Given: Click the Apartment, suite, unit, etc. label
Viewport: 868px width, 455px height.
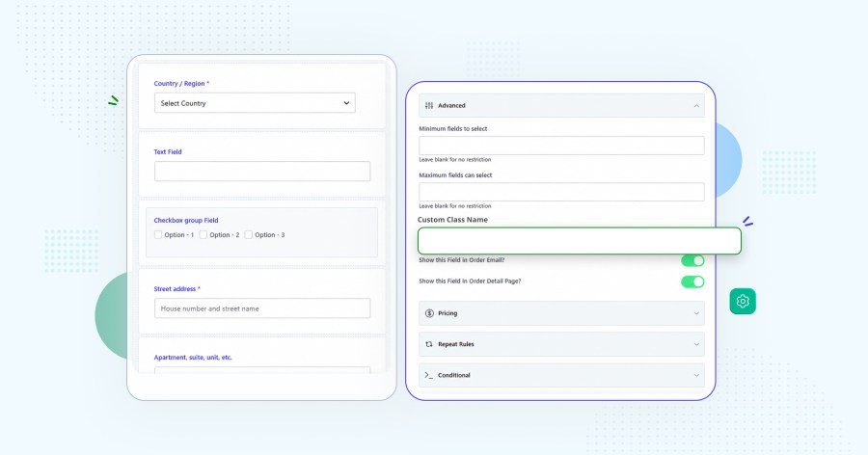Looking at the screenshot, I should pos(193,358).
